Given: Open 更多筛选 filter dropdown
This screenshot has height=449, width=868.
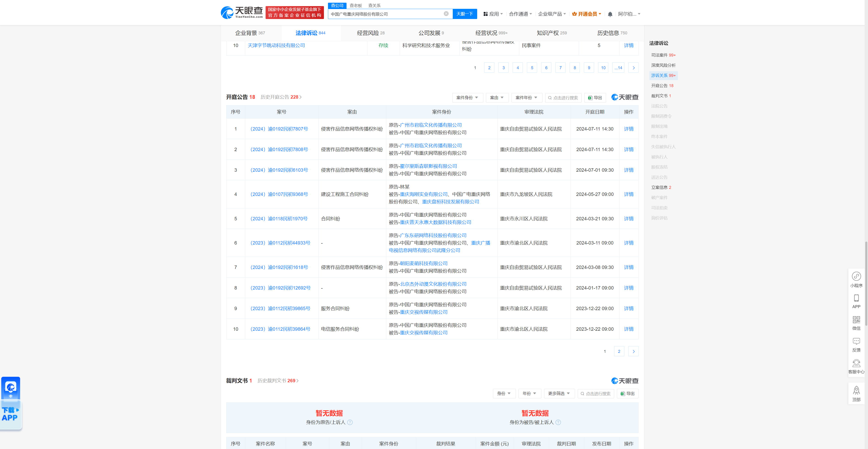Looking at the screenshot, I should coord(559,393).
